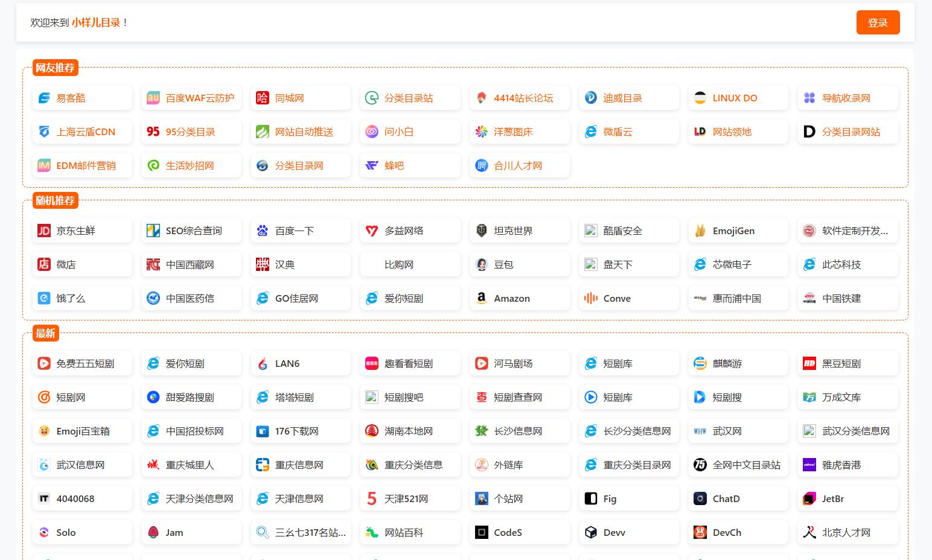Click the 百度WAF云防护 icon
This screenshot has width=932, height=560.
tap(153, 98)
